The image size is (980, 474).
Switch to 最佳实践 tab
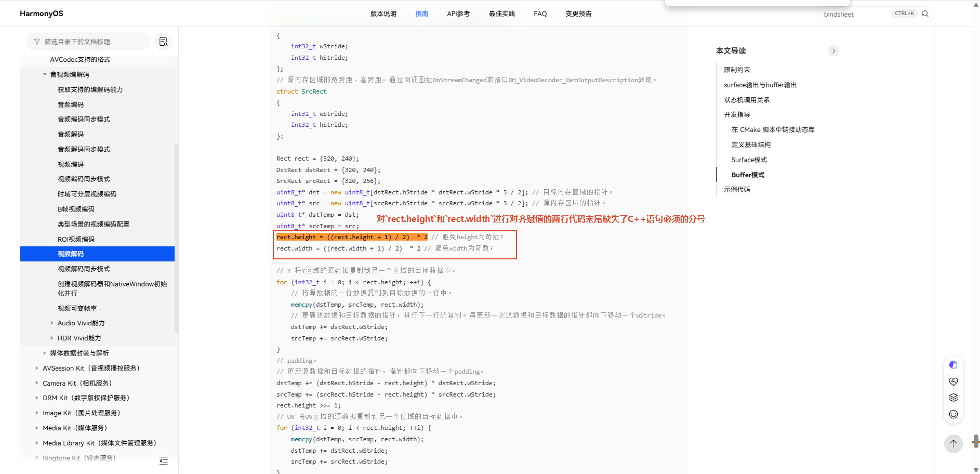tap(501, 14)
